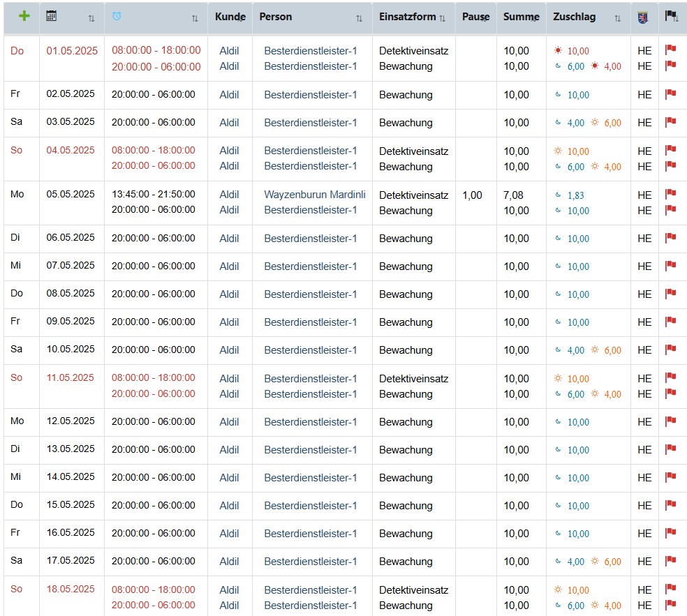Image resolution: width=687 pixels, height=616 pixels.
Task: Click red flag for 17.05.2025 row
Action: [x=670, y=561]
